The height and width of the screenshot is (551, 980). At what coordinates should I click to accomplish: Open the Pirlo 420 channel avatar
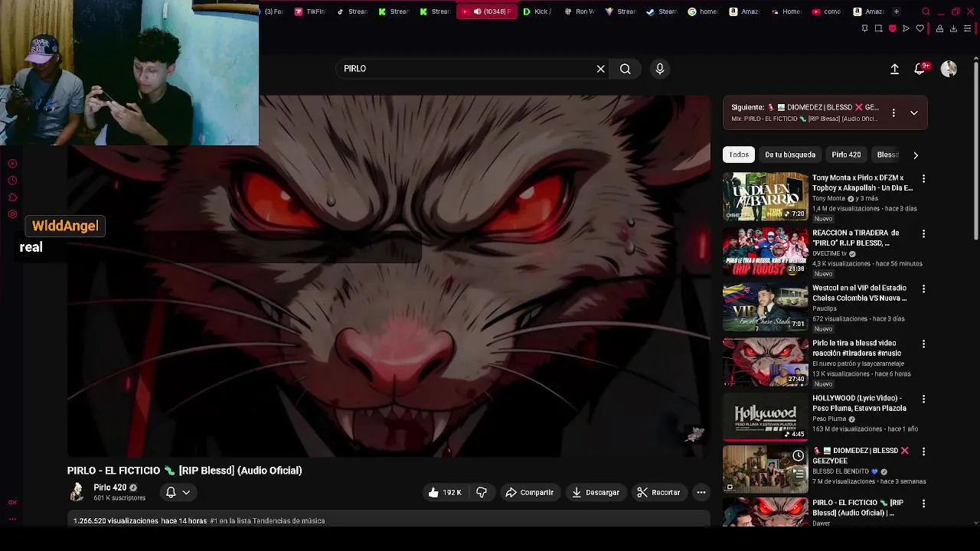tap(77, 492)
